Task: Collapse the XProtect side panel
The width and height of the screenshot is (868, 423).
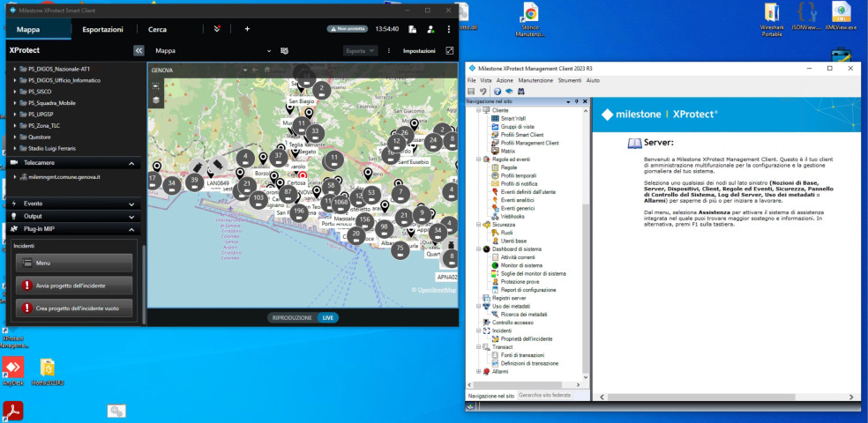Action: (138, 51)
